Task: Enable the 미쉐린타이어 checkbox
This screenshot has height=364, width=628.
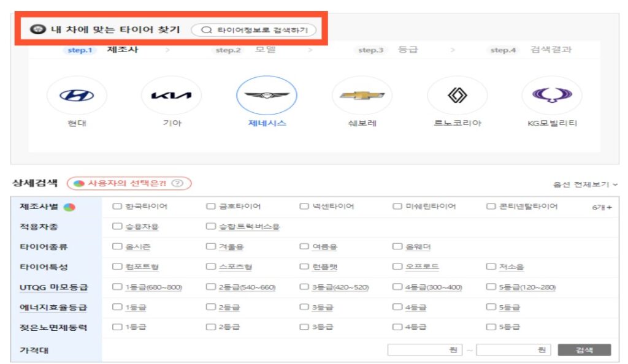Action: (x=397, y=207)
